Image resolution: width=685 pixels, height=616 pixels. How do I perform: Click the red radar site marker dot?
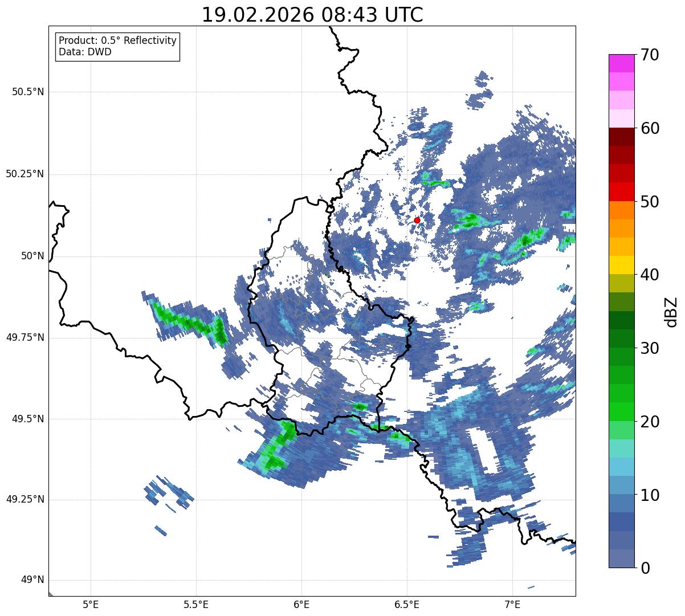(x=417, y=220)
